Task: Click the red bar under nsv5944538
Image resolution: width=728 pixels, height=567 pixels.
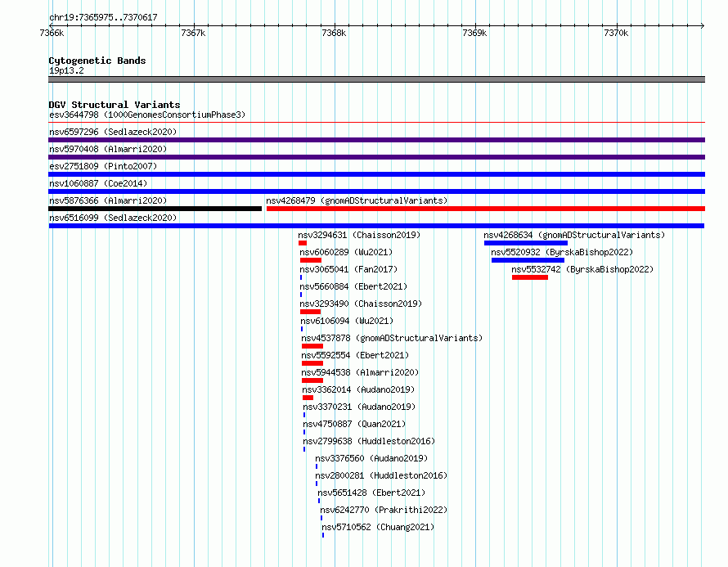Action: pyautogui.click(x=312, y=380)
